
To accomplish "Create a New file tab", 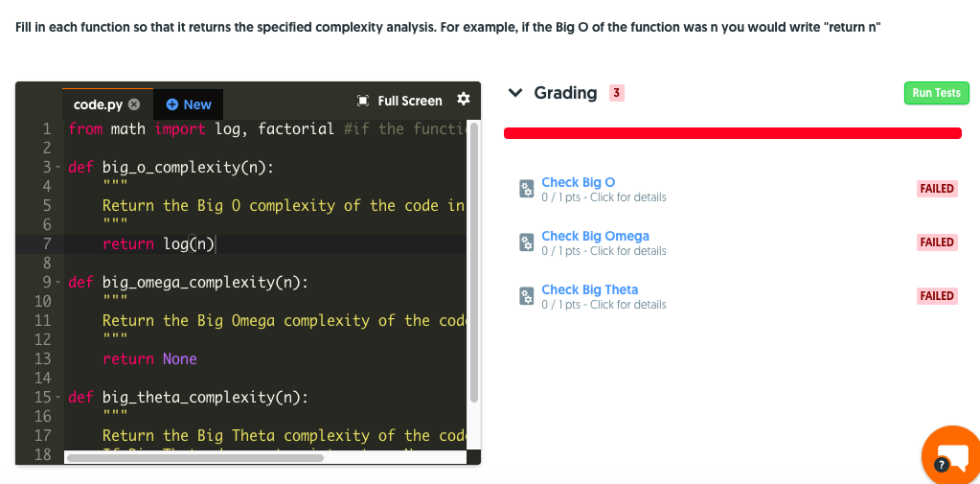I will pyautogui.click(x=189, y=104).
